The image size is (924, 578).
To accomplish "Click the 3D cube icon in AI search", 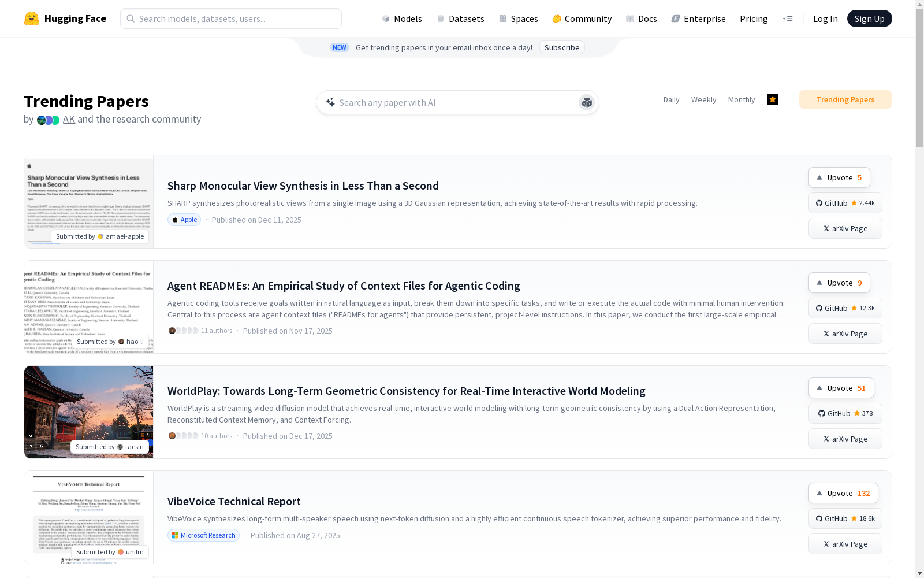I will (x=587, y=102).
